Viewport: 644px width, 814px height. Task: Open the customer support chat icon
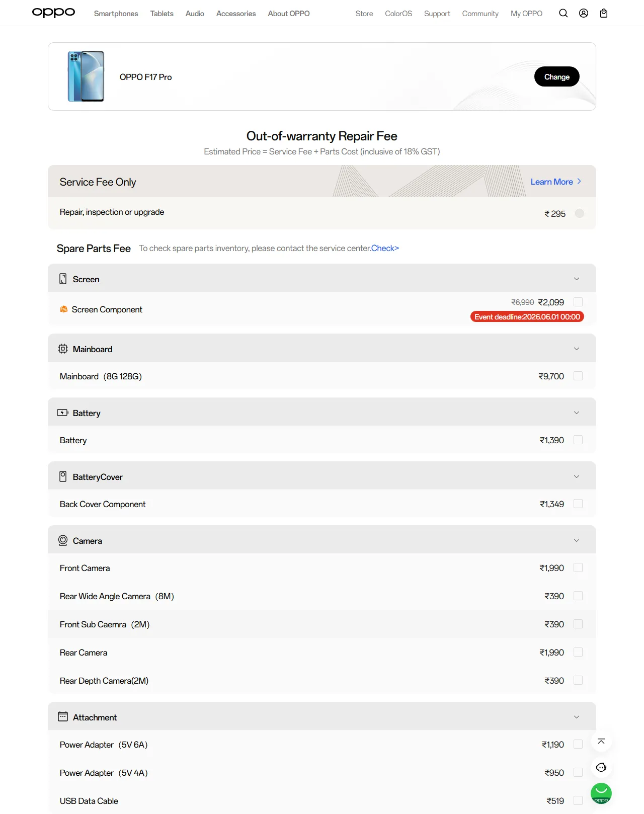coord(601,768)
